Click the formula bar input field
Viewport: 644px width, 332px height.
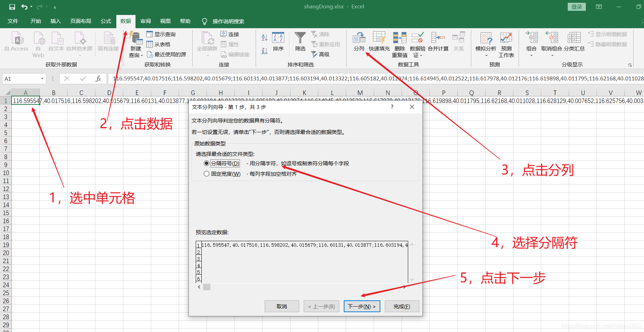(376, 79)
